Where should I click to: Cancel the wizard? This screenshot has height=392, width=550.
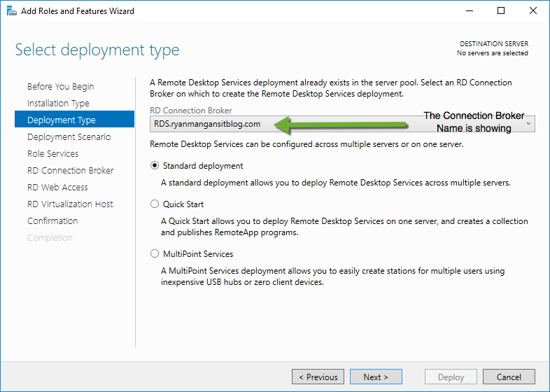point(509,377)
